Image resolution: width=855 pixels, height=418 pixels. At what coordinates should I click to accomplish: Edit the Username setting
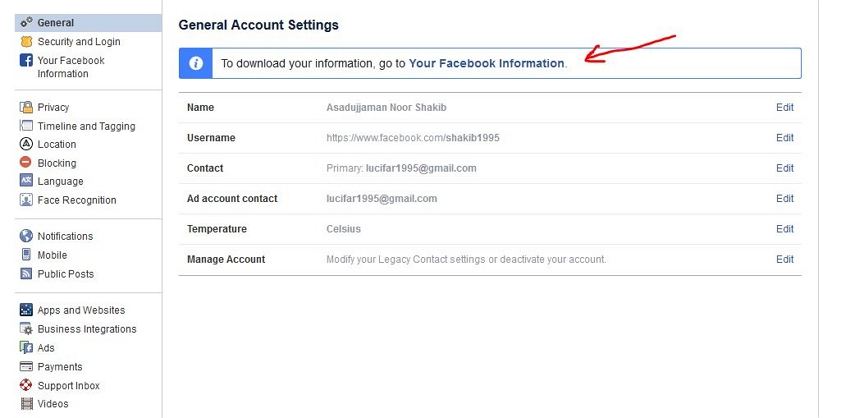tap(785, 138)
